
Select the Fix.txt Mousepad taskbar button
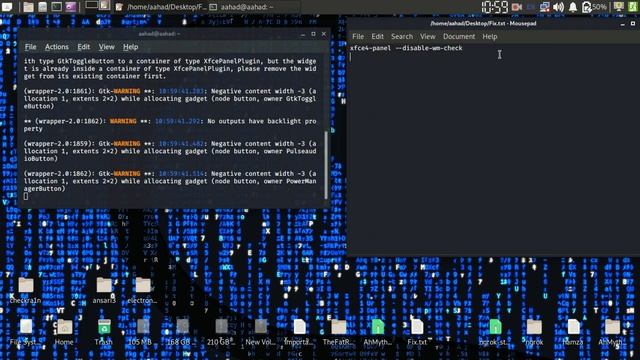click(161, 7)
